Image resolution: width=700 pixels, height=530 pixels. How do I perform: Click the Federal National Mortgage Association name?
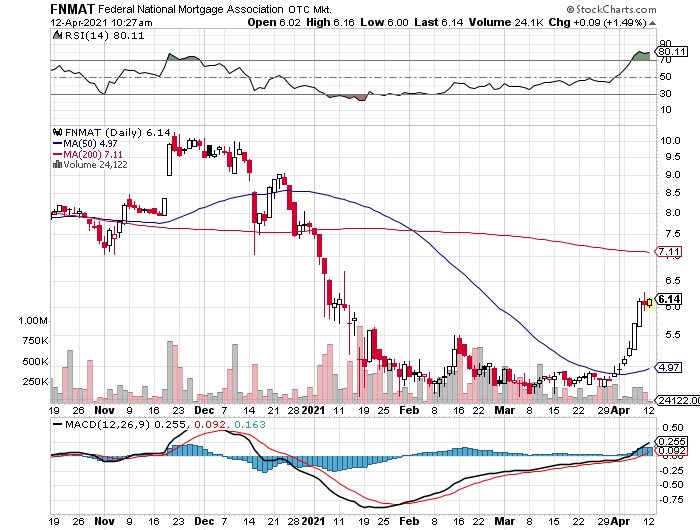point(191,9)
